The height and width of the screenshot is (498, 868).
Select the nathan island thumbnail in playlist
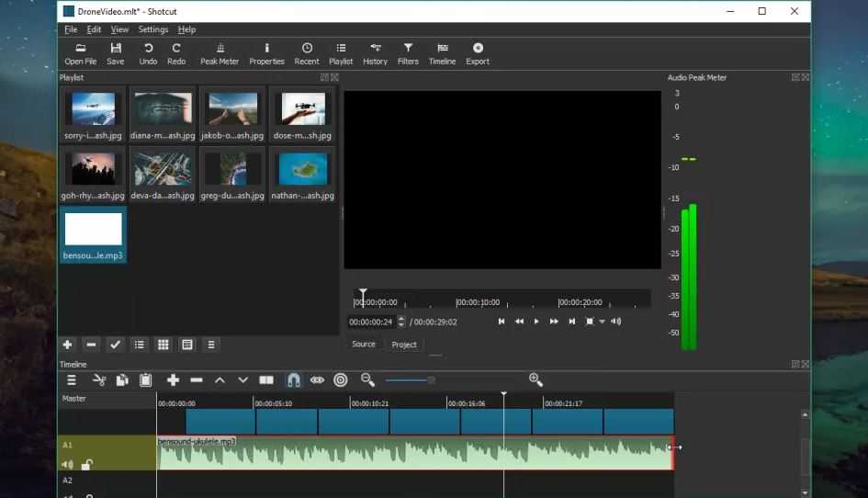303,174
